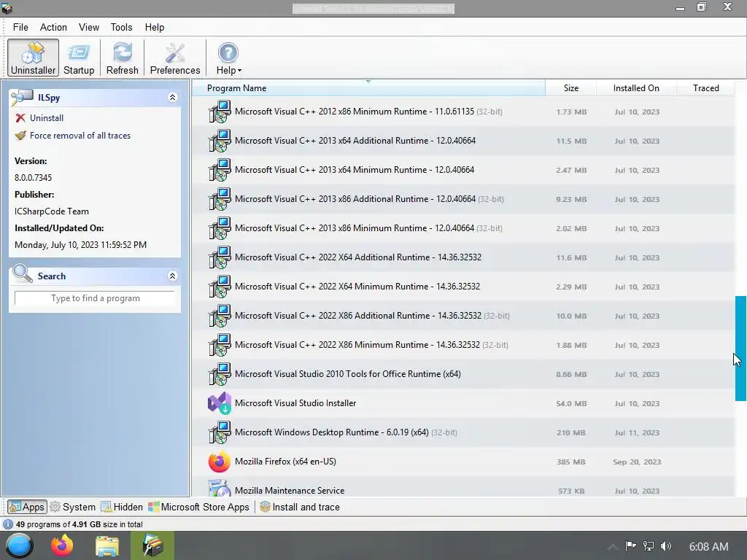Viewport: 747px width, 560px height.
Task: Open File Explorer from taskbar
Action: click(x=107, y=545)
